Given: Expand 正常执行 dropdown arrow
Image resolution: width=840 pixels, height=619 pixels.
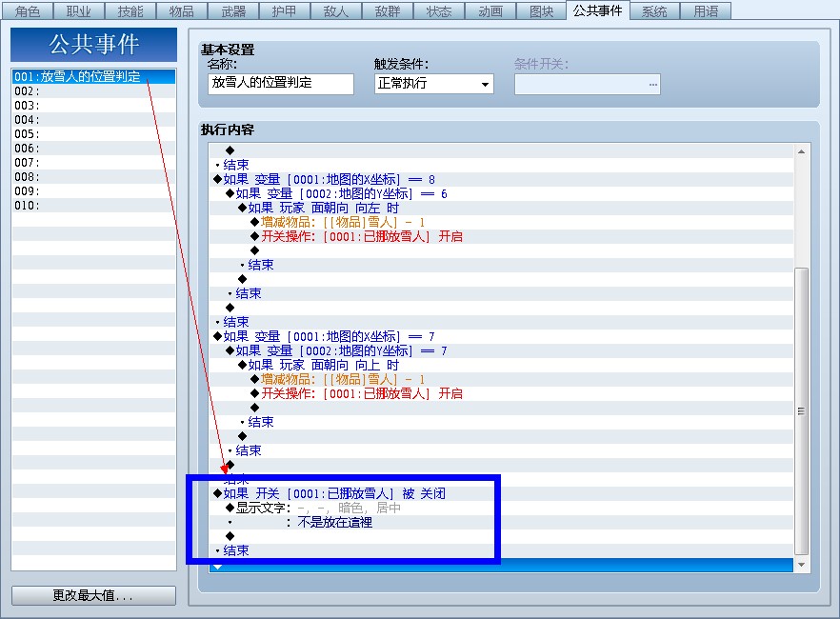Looking at the screenshot, I should coord(485,85).
